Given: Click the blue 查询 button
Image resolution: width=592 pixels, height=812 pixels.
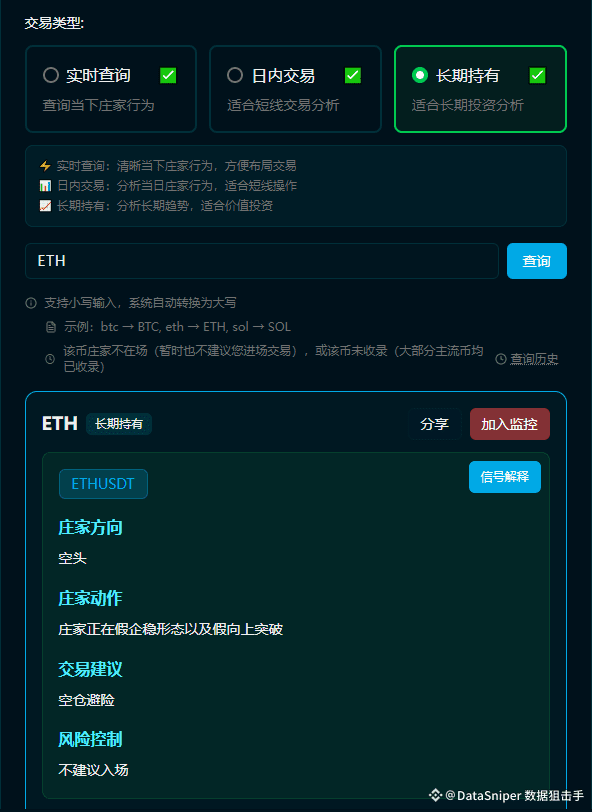Looking at the screenshot, I should (537, 261).
